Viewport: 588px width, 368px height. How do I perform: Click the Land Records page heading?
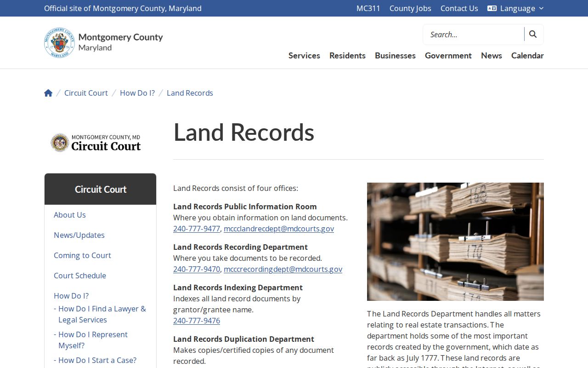click(x=243, y=132)
